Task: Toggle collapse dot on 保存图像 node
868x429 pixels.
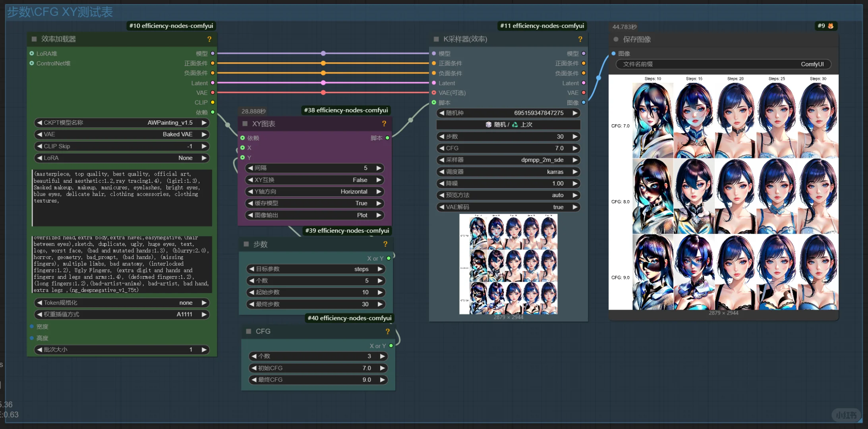Action: tap(616, 39)
